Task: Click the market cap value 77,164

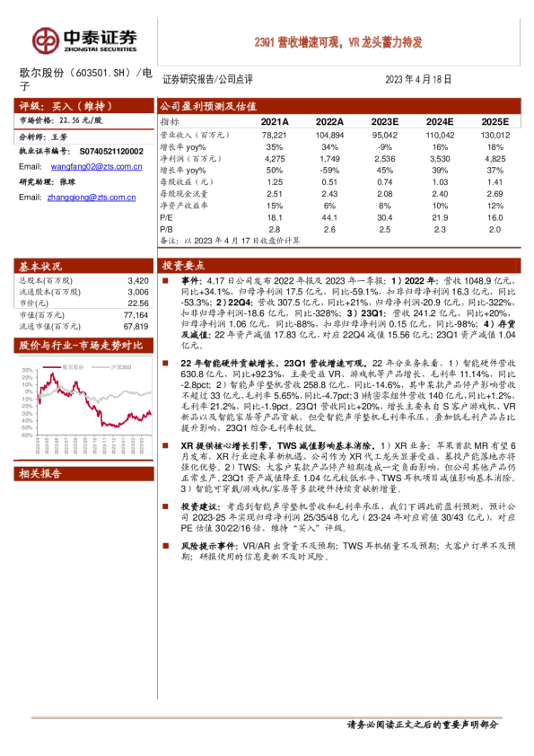Action: 136,315
